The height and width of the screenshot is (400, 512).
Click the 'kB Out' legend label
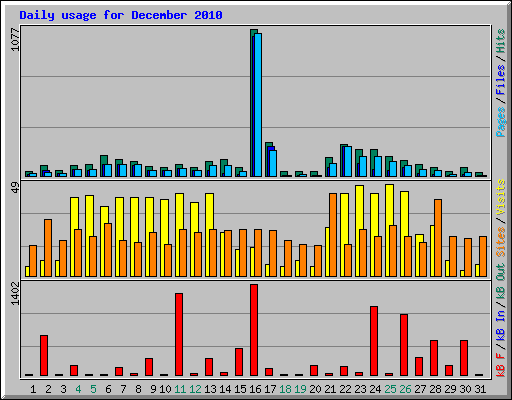coord(500,282)
